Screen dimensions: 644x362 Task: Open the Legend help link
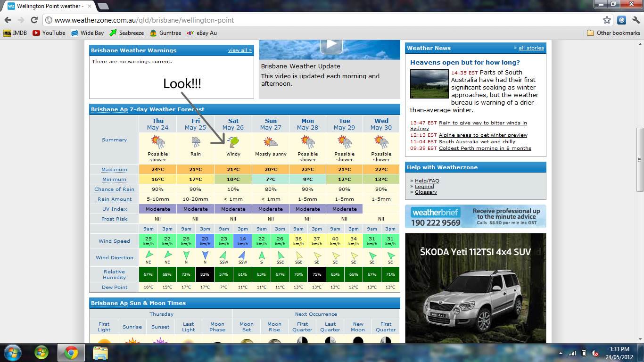(x=424, y=187)
